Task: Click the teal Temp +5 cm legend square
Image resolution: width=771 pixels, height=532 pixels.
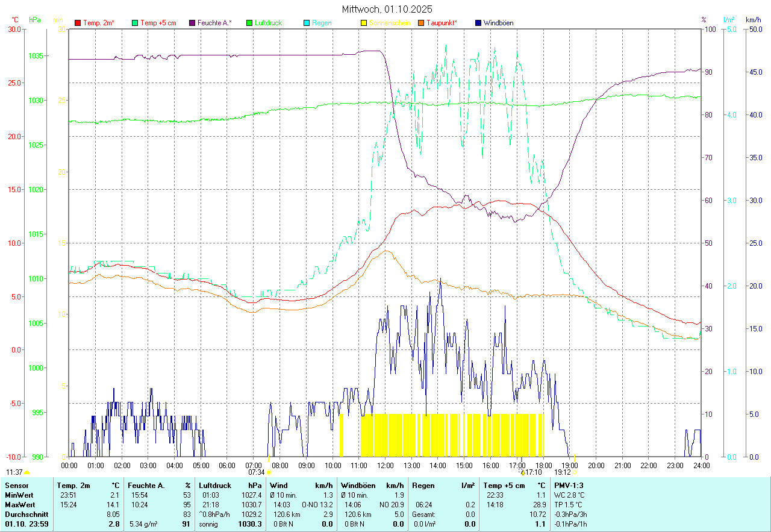Action: 135,23
